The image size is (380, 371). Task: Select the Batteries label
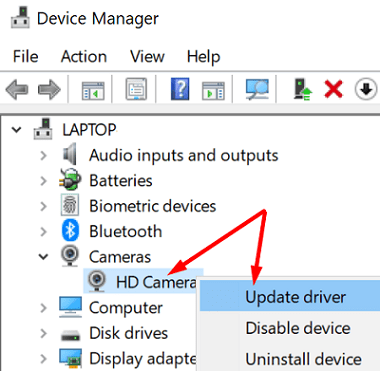tap(121, 180)
